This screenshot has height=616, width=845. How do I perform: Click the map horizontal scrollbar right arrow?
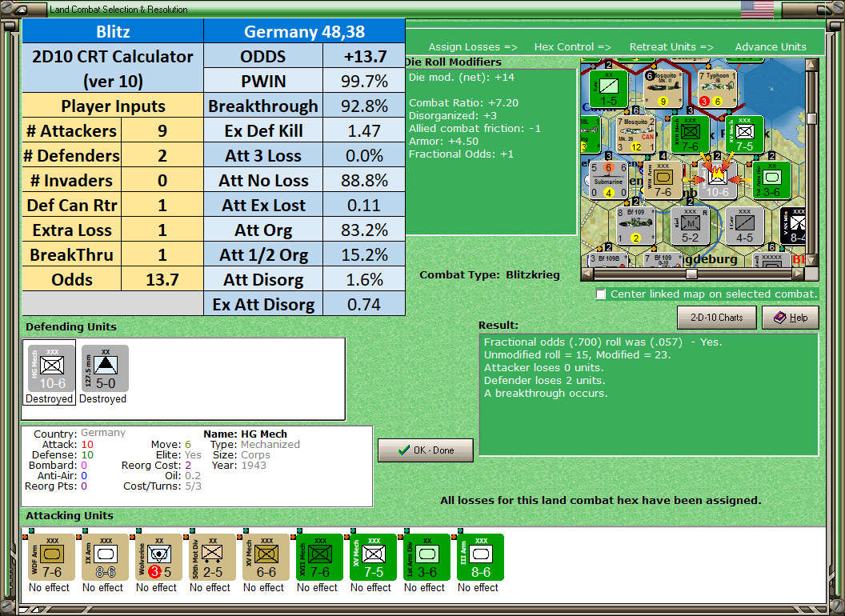click(799, 274)
